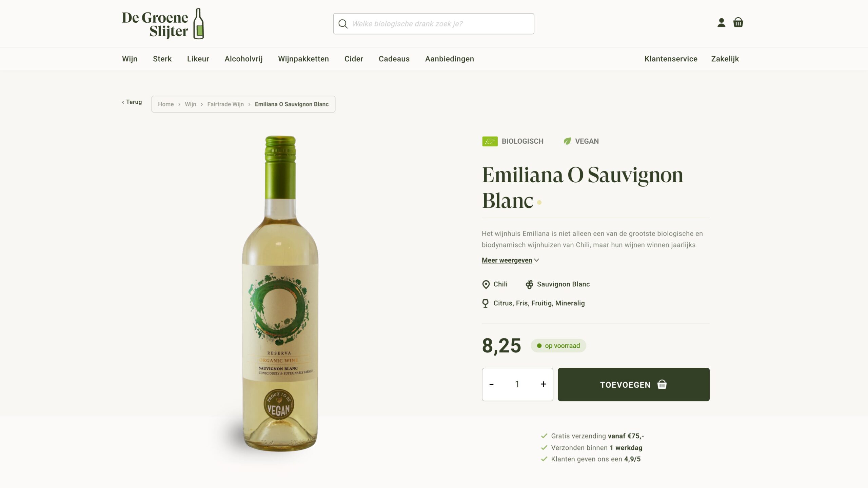This screenshot has height=488, width=868.
Task: Click the Chili location pin icon
Action: tap(486, 284)
